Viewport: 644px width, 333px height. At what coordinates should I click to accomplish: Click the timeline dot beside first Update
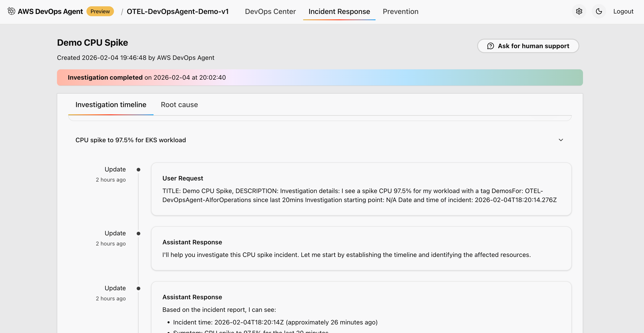tap(139, 169)
